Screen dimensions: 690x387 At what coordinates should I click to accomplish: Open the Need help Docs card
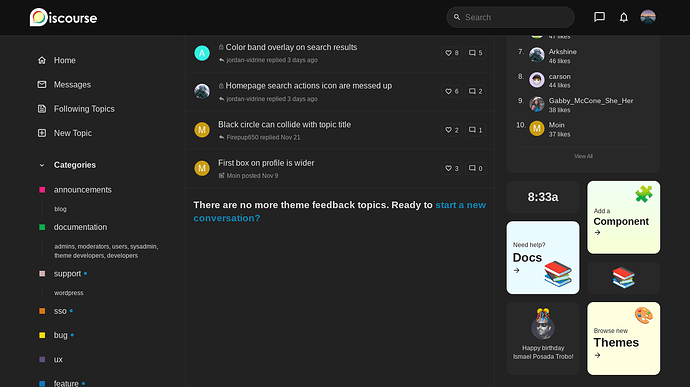click(543, 258)
